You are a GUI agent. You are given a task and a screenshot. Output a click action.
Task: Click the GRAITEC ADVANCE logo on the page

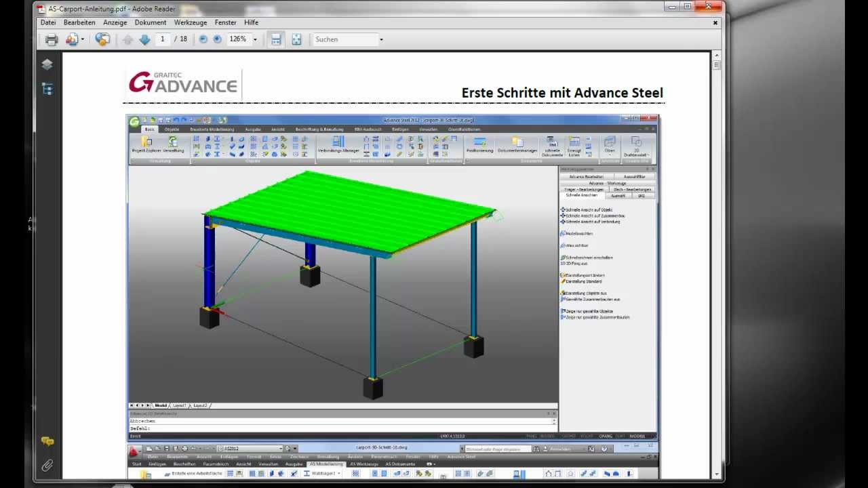point(183,83)
